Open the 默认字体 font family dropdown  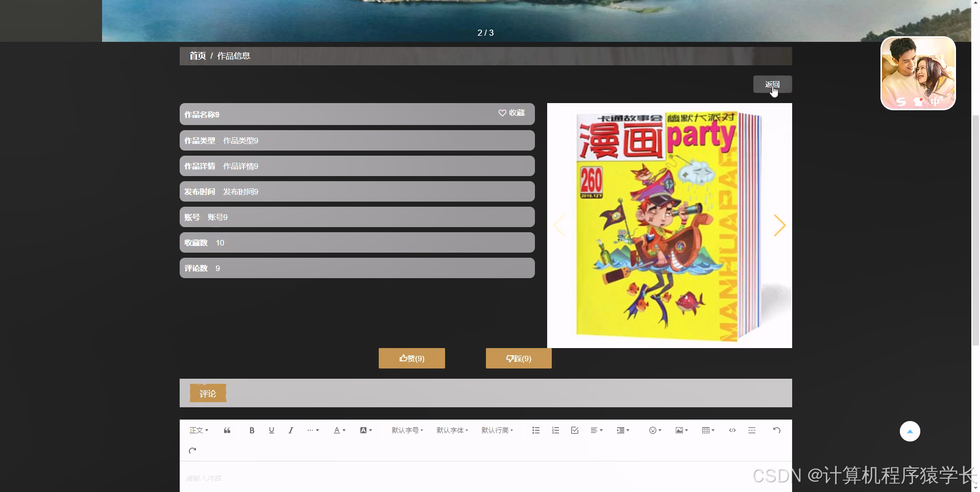(x=452, y=430)
